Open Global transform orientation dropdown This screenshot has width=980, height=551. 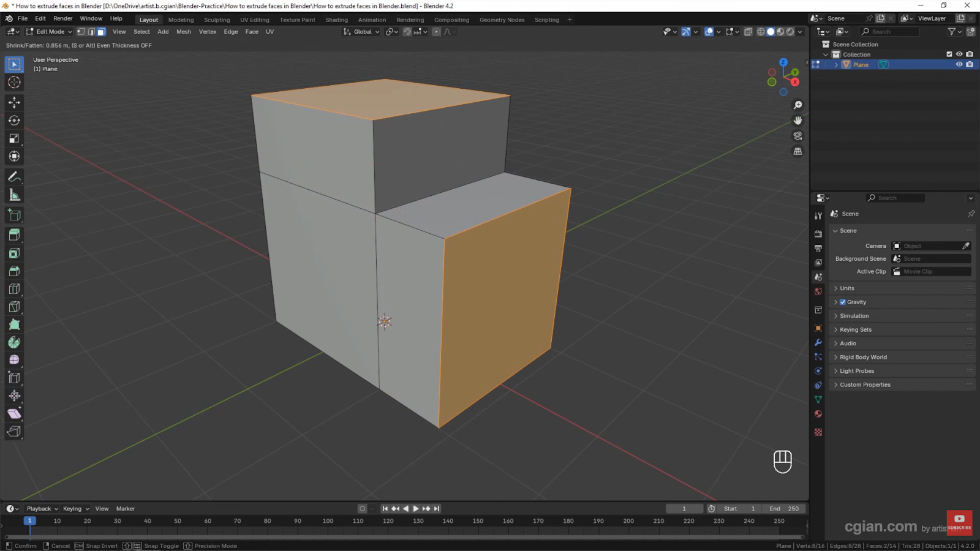361,32
